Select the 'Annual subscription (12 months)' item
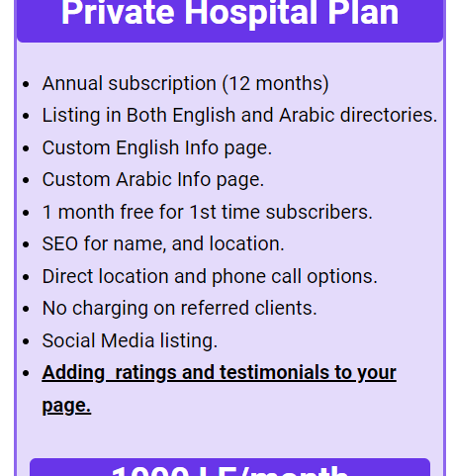This screenshot has width=454, height=476. point(186,83)
